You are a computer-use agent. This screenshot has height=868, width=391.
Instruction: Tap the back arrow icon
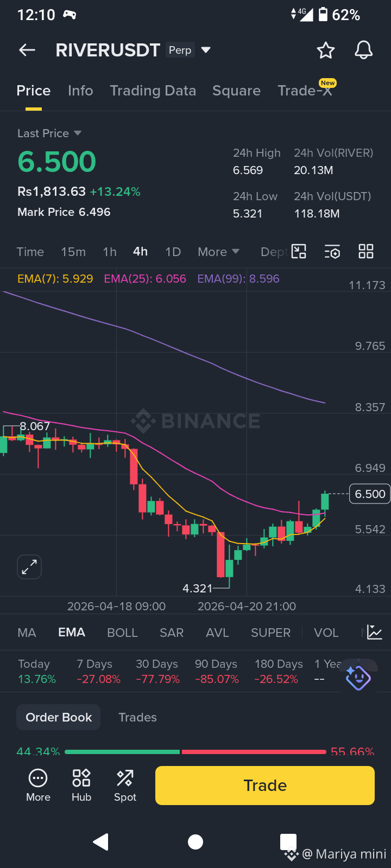27,50
